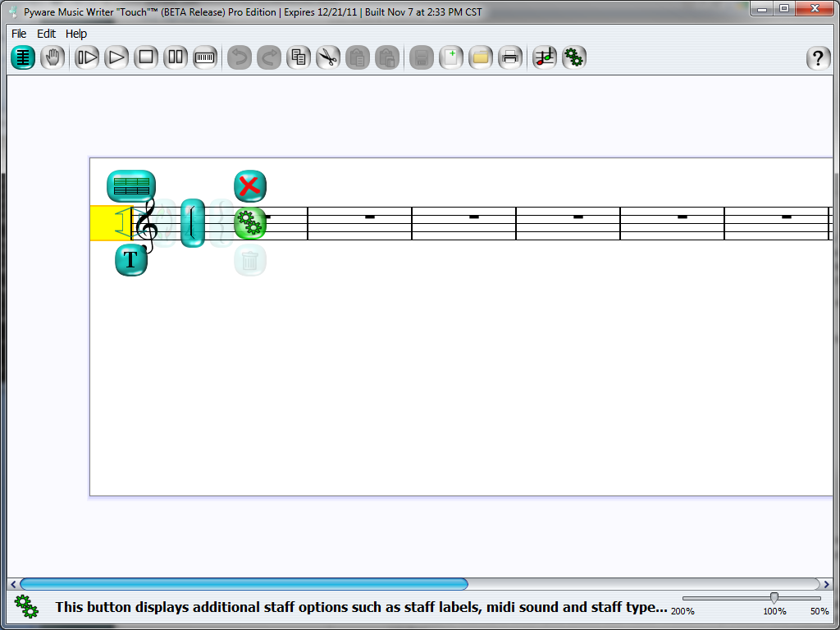
Task: Open file using the folder icon
Action: pyautogui.click(x=481, y=57)
